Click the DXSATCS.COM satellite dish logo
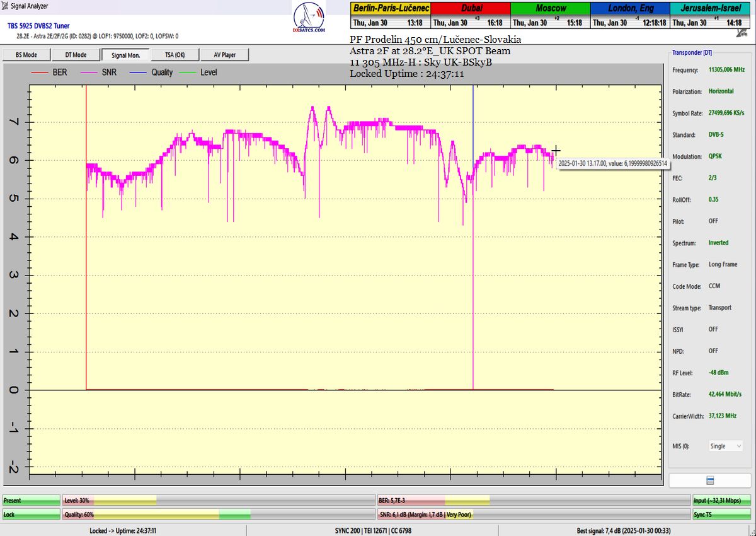The width and height of the screenshot is (756, 536). click(309, 18)
